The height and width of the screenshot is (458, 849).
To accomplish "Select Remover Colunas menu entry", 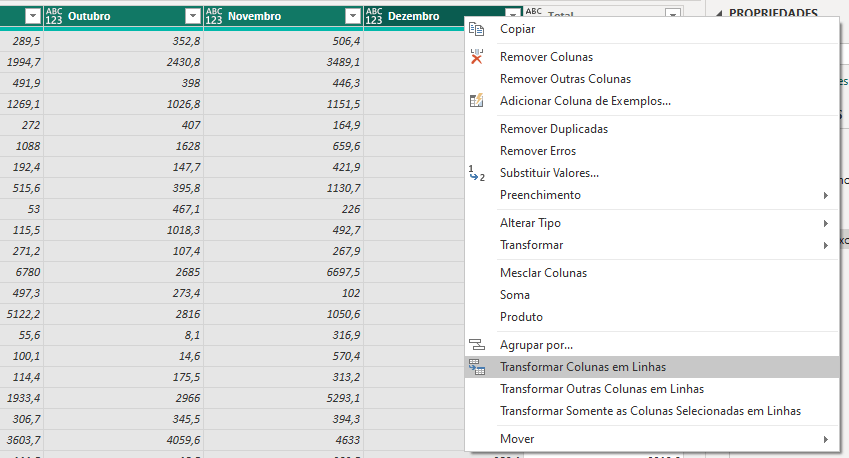I will [x=652, y=57].
